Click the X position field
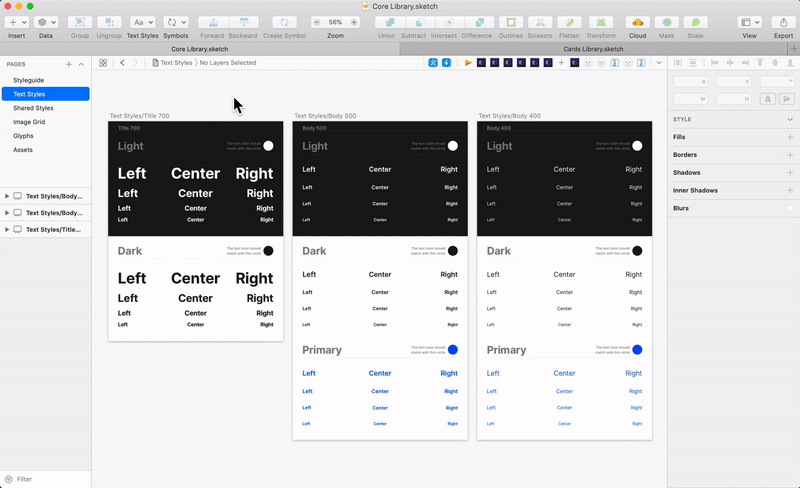Viewport: 800px width, 488px height. pyautogui.click(x=691, y=82)
